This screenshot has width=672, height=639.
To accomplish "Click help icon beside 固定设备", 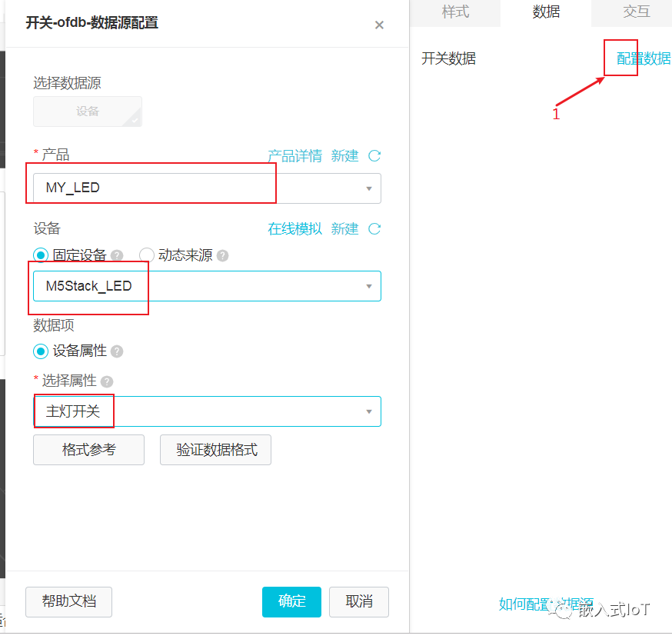I will coord(117,256).
